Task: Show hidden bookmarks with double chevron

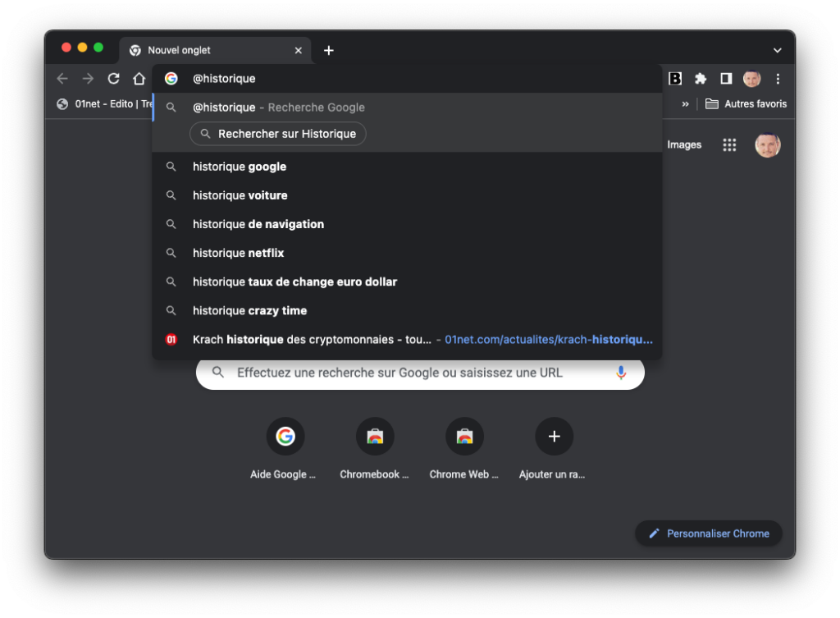Action: coord(685,104)
